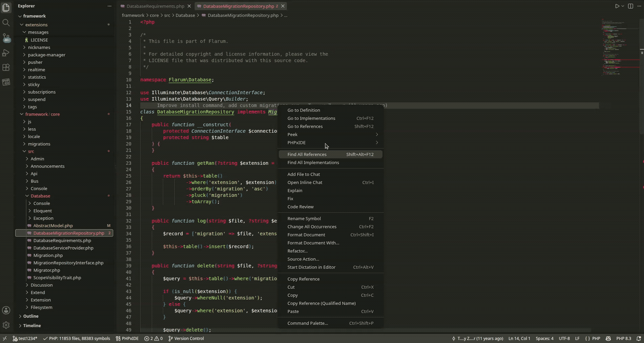The height and width of the screenshot is (343, 644).
Task: Split the editor right
Action: tap(631, 6)
